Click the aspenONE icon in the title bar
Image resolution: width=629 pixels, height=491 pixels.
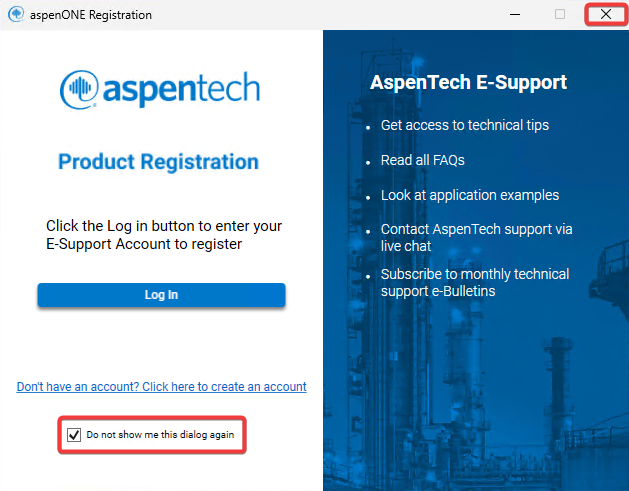tap(15, 15)
